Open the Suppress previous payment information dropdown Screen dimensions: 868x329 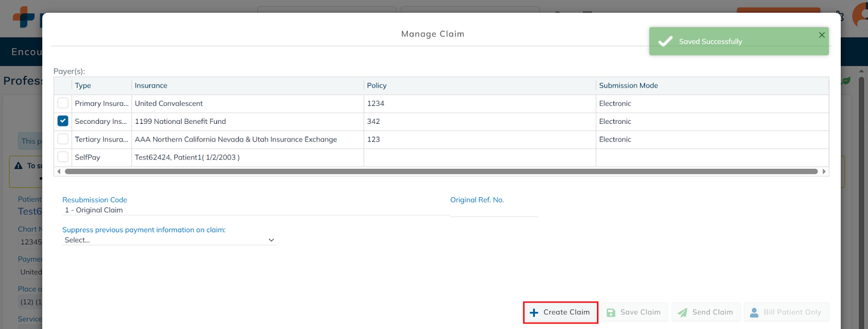tap(169, 240)
